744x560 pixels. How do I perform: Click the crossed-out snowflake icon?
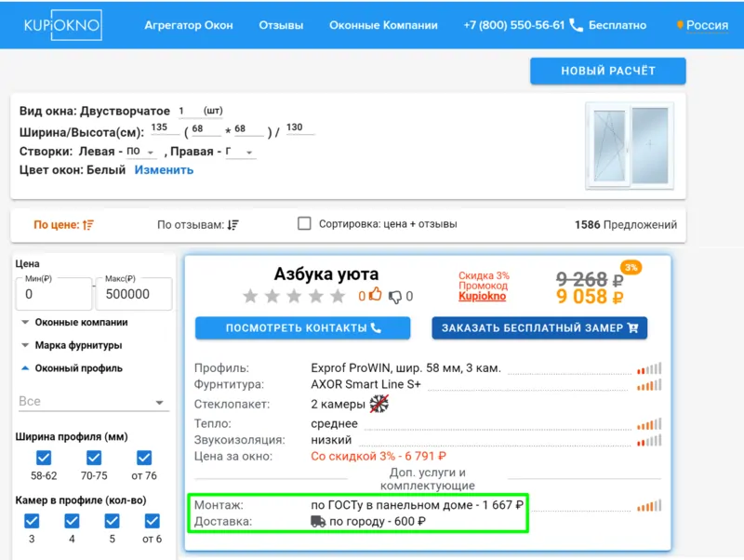379,404
